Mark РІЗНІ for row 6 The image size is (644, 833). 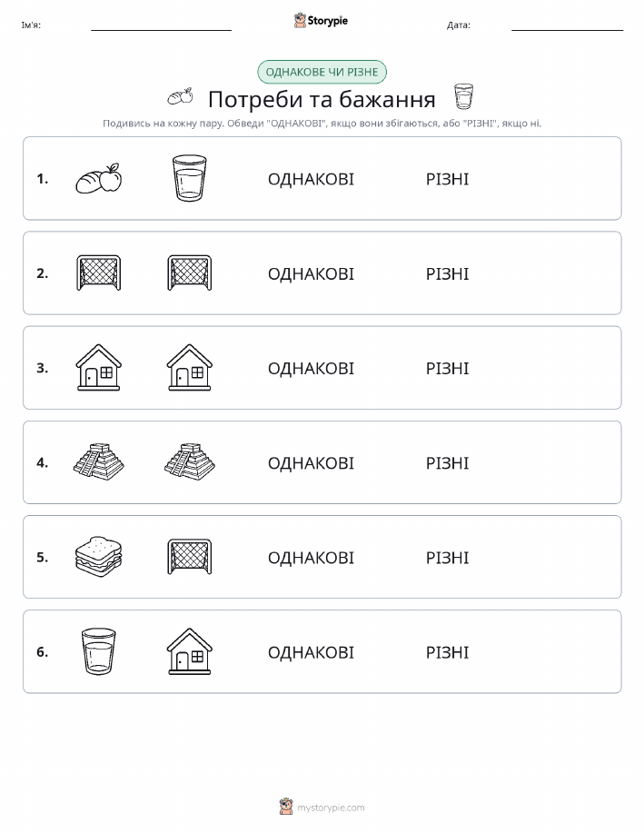point(448,652)
